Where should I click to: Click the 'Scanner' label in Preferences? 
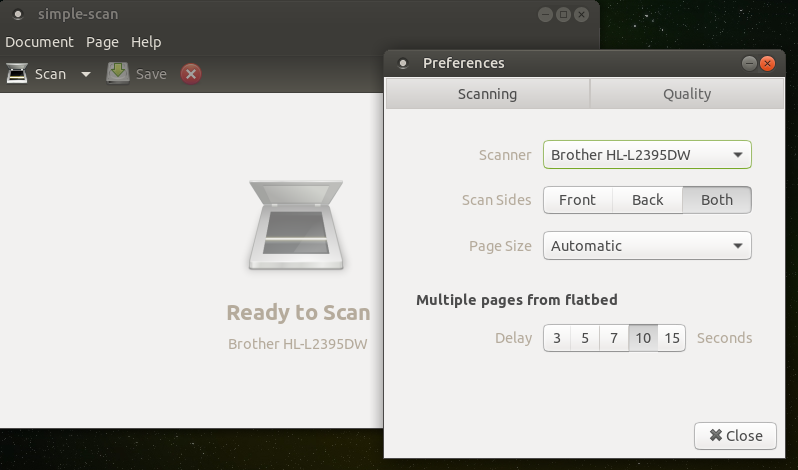coord(505,155)
